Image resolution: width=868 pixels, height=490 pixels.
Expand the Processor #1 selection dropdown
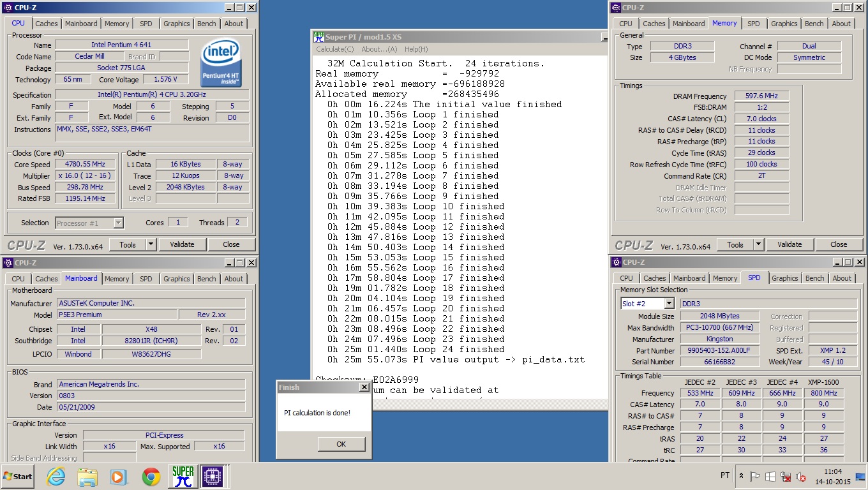[118, 223]
